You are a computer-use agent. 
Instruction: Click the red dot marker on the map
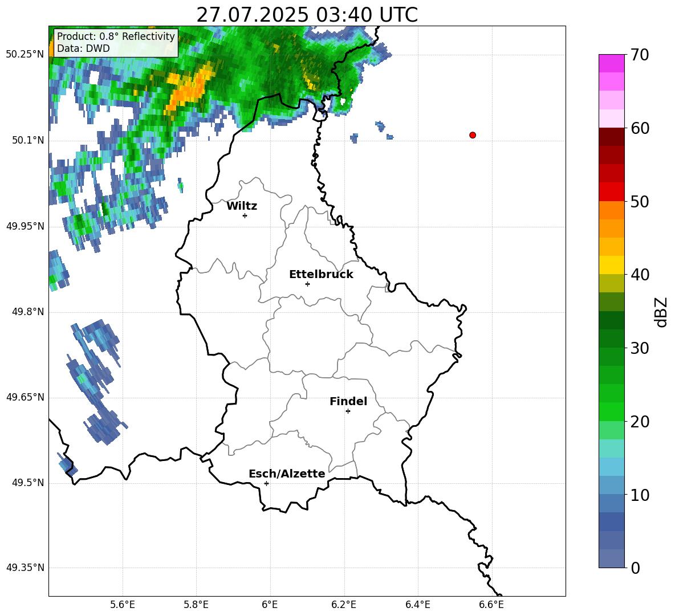coord(472,135)
